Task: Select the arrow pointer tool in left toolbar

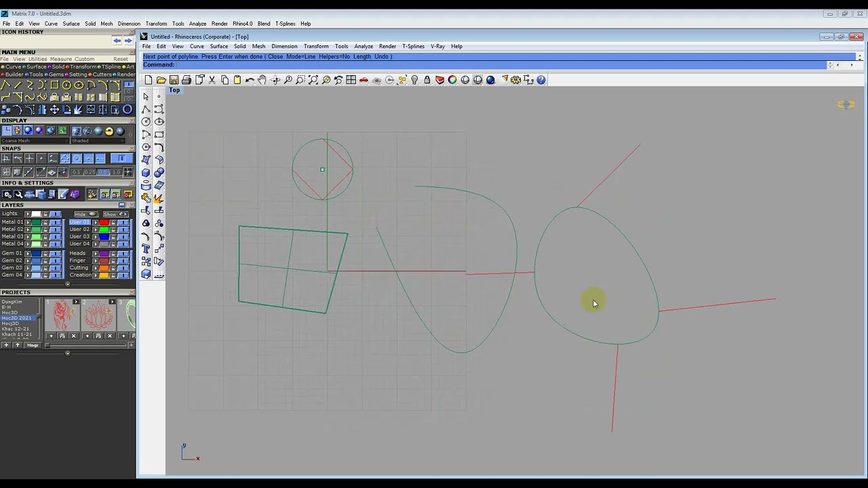Action: (x=146, y=97)
